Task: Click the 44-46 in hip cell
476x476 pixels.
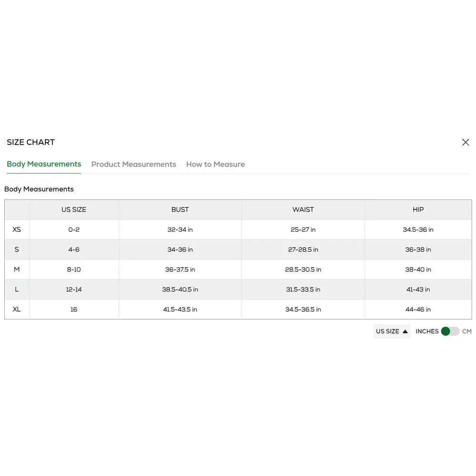Action: pyautogui.click(x=418, y=309)
